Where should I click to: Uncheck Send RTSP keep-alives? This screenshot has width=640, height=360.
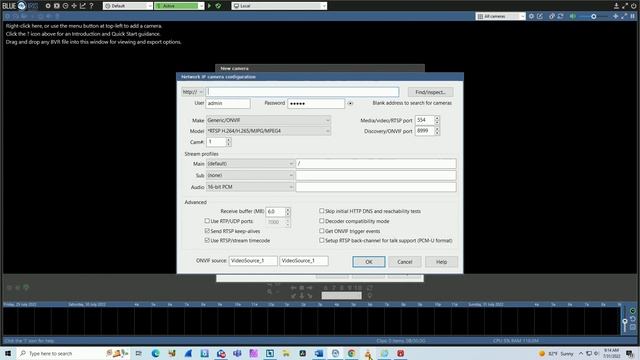coord(207,231)
